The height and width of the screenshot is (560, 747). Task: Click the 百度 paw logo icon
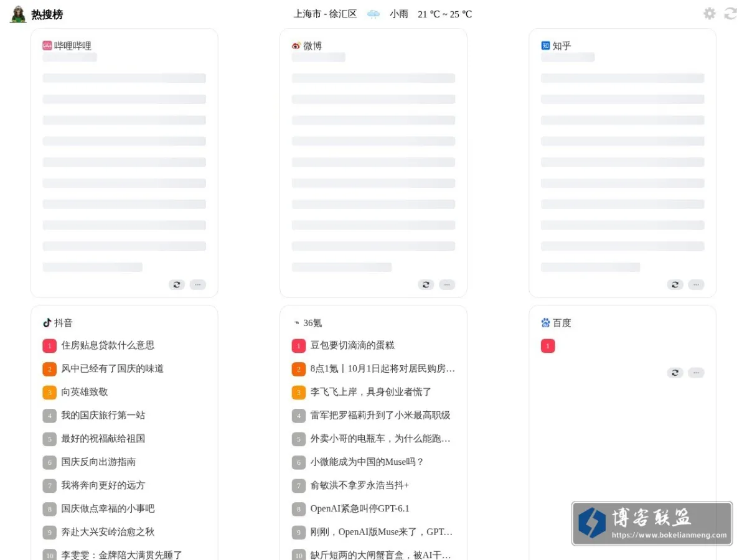coord(546,323)
